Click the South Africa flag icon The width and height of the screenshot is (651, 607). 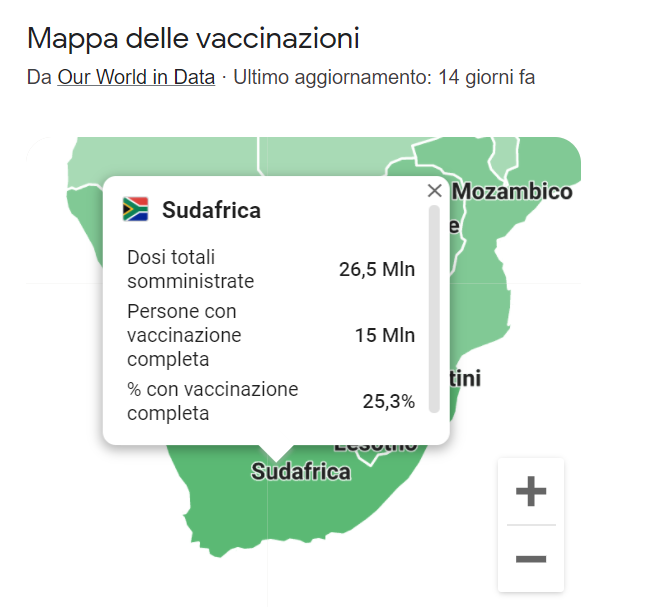coord(135,209)
